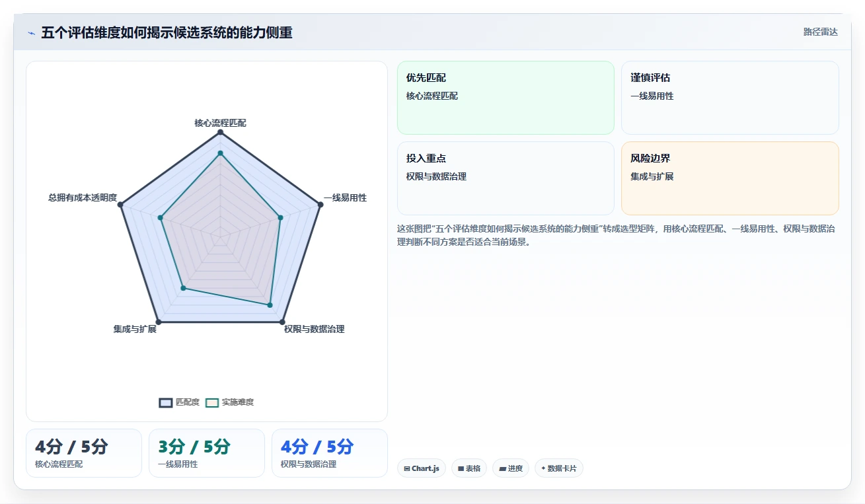Viewport: 865px width, 504px height.
Task: Select the 数据卡片 tag chip
Action: point(559,468)
